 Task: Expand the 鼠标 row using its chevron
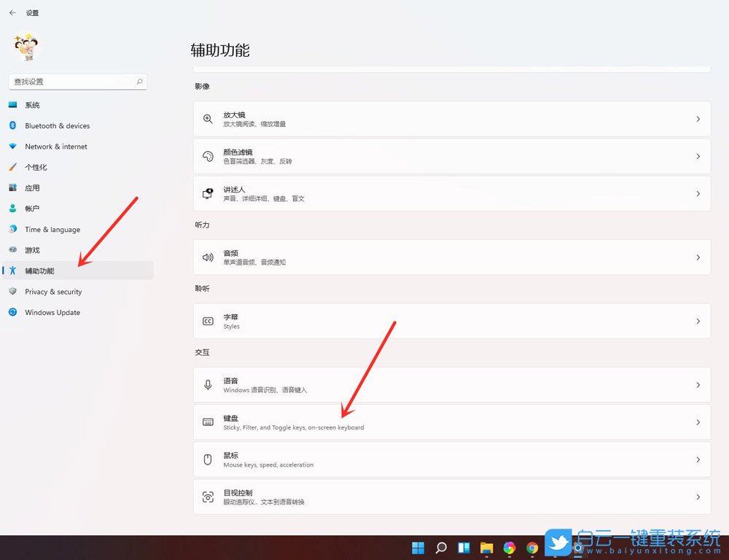(698, 459)
